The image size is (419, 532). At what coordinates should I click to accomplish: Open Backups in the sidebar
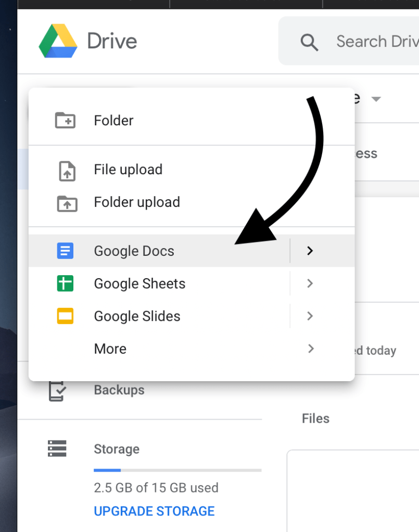pyautogui.click(x=119, y=390)
